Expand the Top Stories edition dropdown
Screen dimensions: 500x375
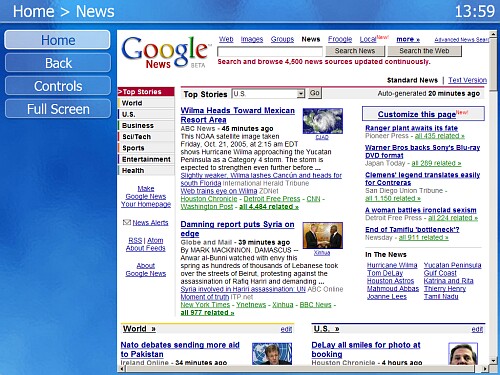(301, 94)
